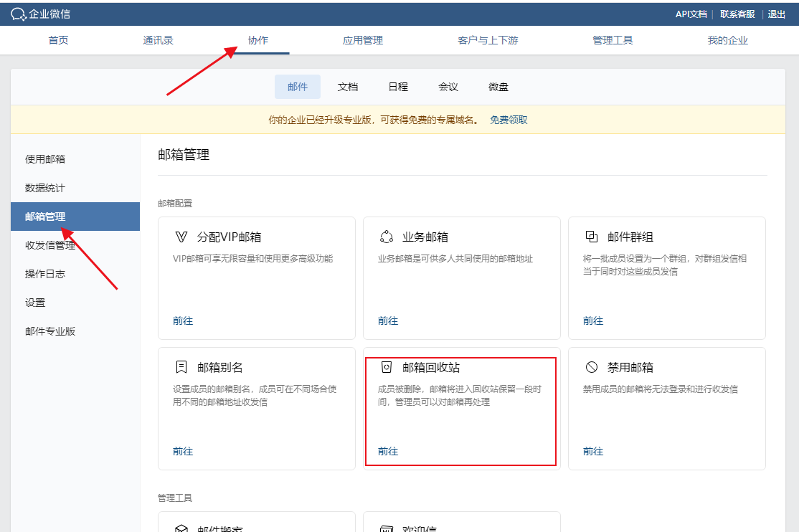
Task: Select 收发信管理 in the left menu
Action: coord(50,245)
